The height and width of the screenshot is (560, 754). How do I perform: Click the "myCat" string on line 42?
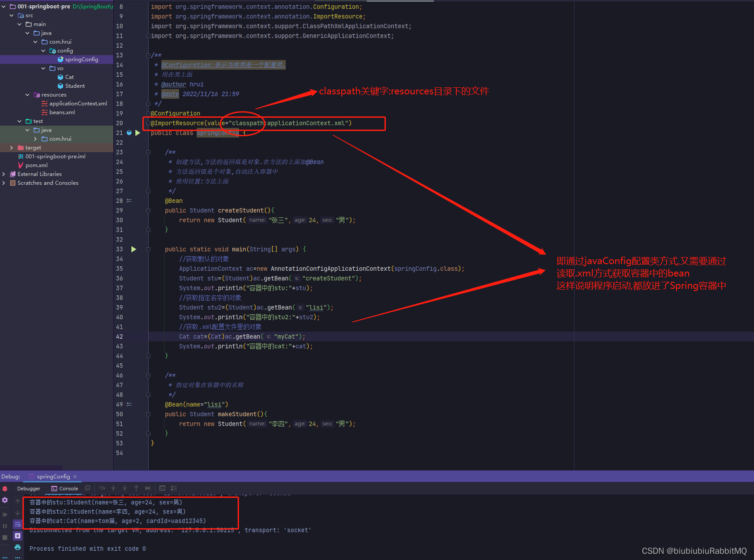(287, 336)
